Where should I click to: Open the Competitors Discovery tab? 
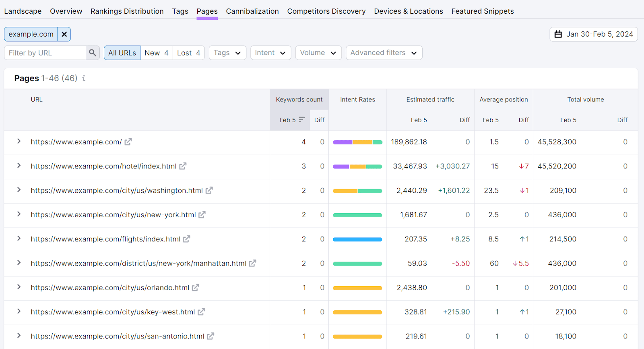point(326,11)
